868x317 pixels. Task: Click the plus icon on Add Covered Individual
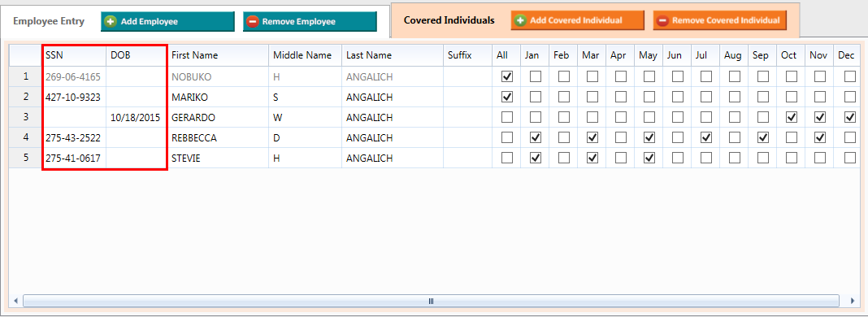point(520,20)
